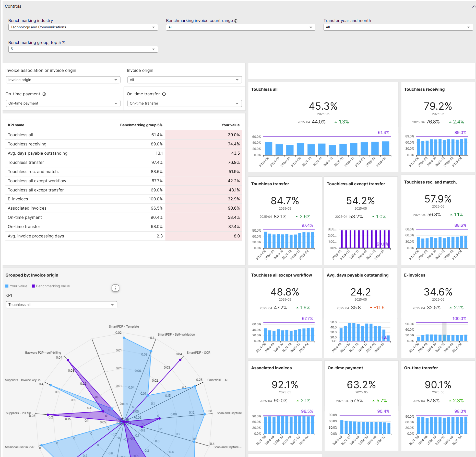
Task: Toggle the Benchmarking value legend entry
Action: point(50,286)
